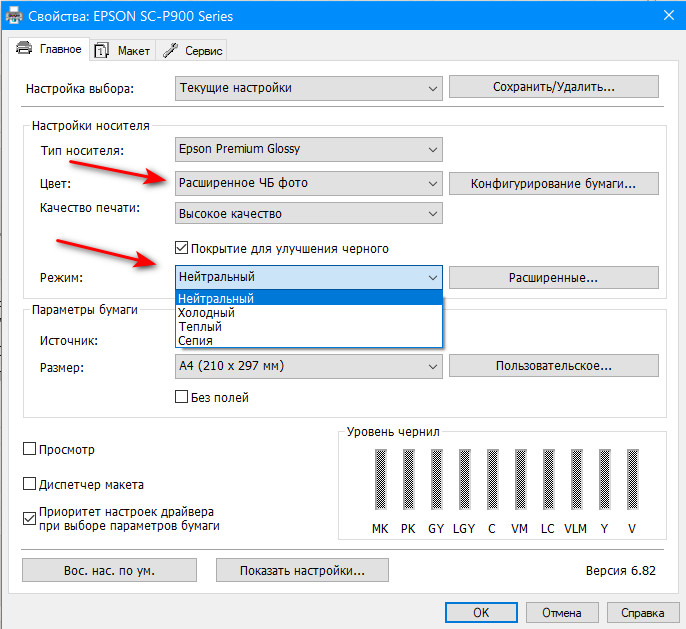The width and height of the screenshot is (686, 629).
Task: Open the Размер dropdown with A4
Action: pos(308,366)
